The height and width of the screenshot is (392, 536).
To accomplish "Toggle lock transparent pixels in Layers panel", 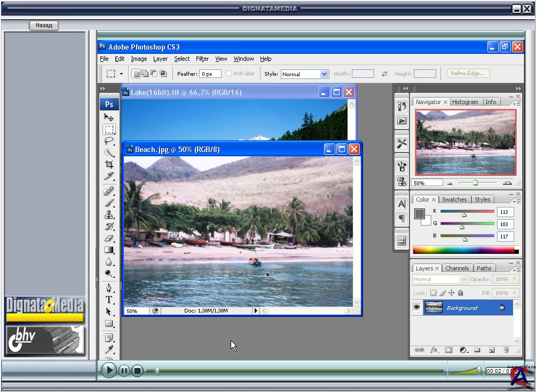I will [x=433, y=293].
